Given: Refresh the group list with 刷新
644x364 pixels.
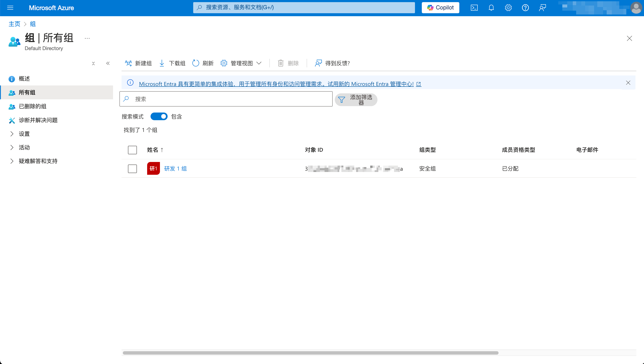Looking at the screenshot, I should click(203, 63).
